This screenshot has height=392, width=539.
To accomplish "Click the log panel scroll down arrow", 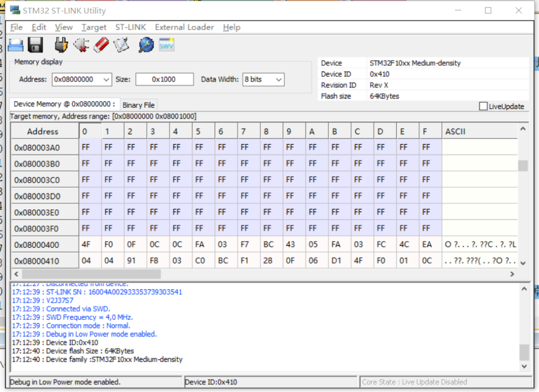I will (x=524, y=366).
